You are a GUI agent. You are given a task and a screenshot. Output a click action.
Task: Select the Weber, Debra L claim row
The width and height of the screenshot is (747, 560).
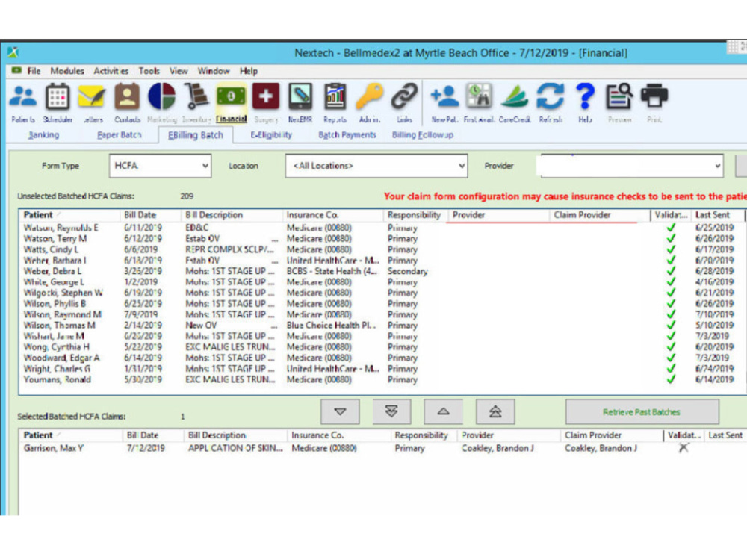pyautogui.click(x=381, y=271)
